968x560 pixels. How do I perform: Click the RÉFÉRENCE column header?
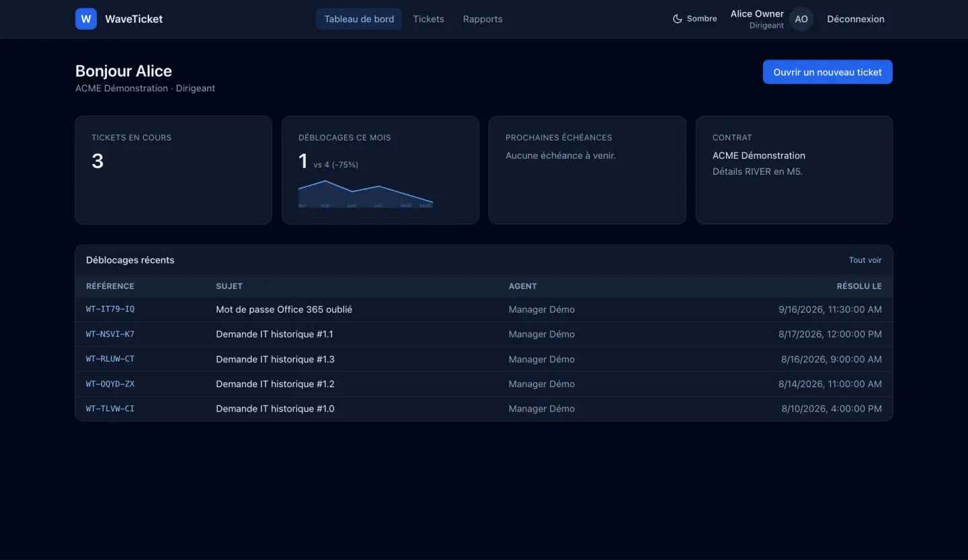point(110,286)
